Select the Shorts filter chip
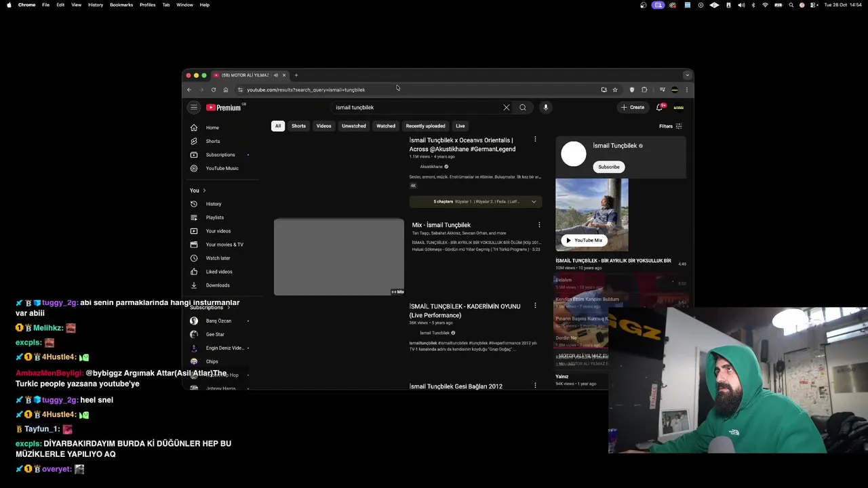Screen dimensions: 868x488 click(298, 126)
